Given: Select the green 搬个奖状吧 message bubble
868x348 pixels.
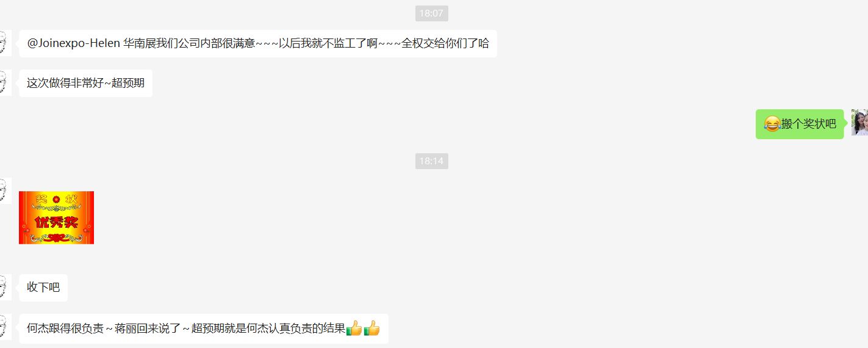Looking at the screenshot, I should 800,124.
